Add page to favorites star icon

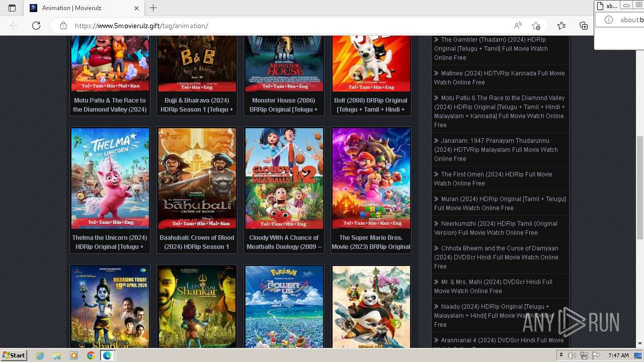coord(536,26)
